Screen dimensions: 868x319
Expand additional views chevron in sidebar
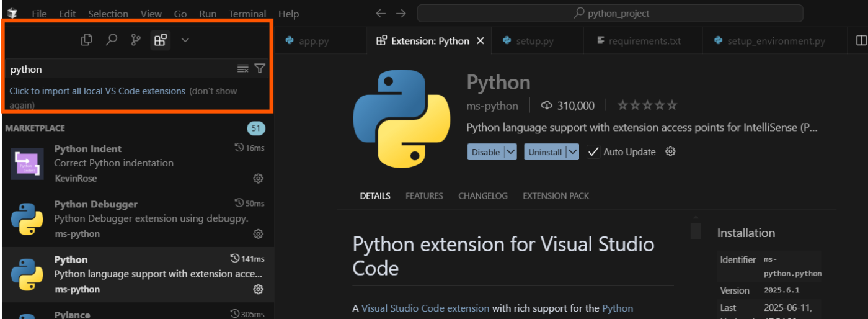[x=185, y=40]
